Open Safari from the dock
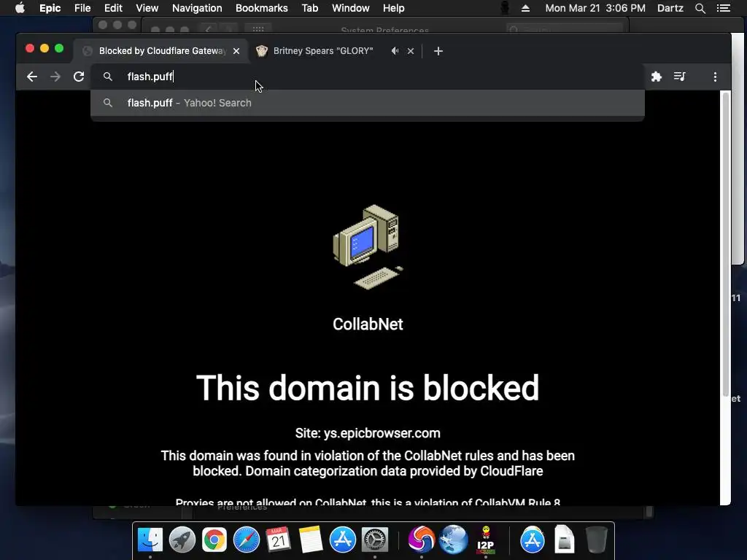Image resolution: width=747 pixels, height=560 pixels. (x=247, y=540)
